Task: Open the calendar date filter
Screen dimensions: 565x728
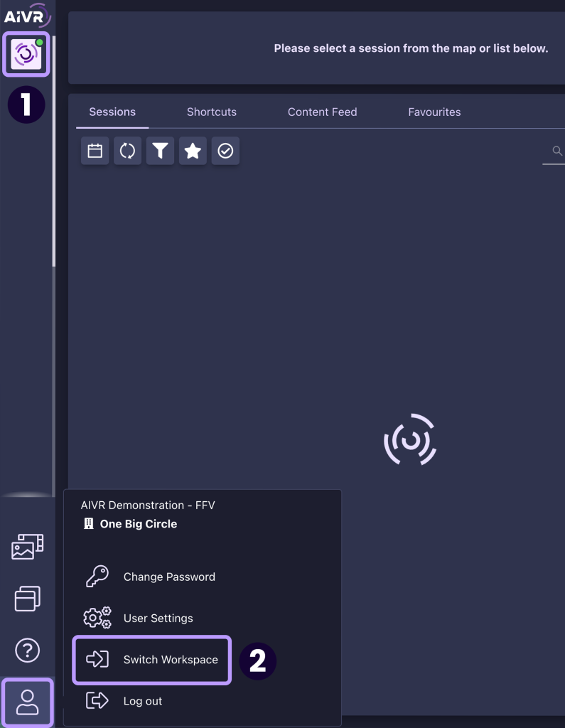Action: coord(95,151)
